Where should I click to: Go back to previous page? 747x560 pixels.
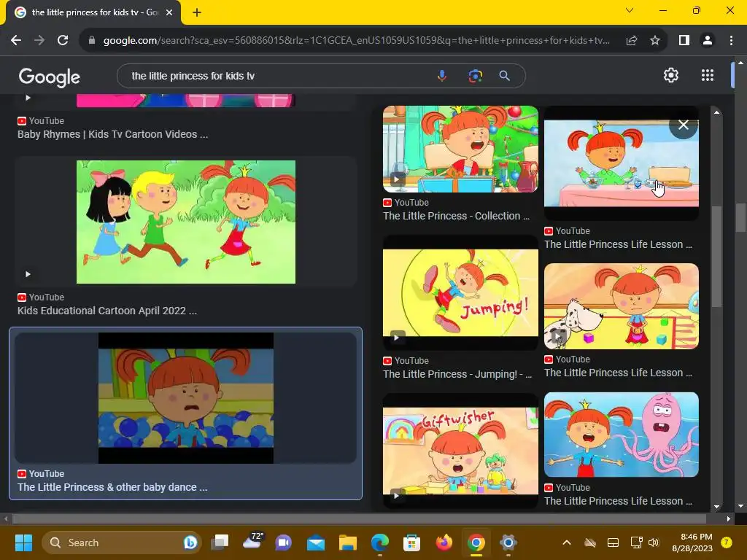coord(16,41)
